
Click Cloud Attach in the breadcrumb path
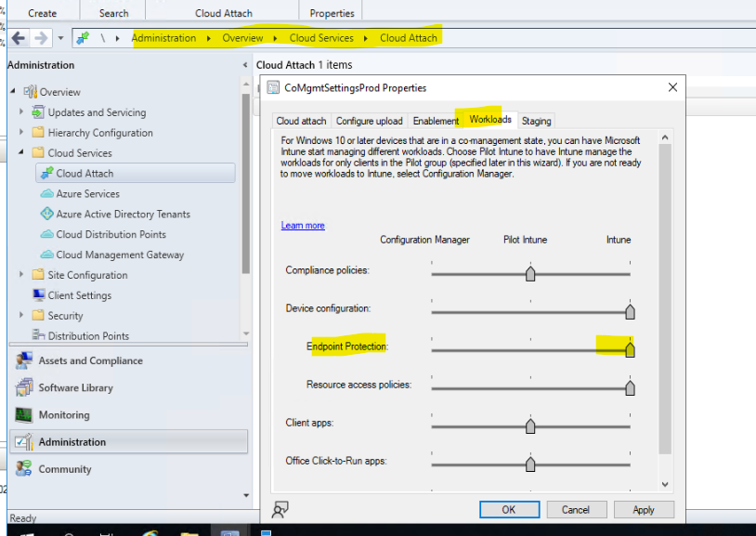point(409,38)
